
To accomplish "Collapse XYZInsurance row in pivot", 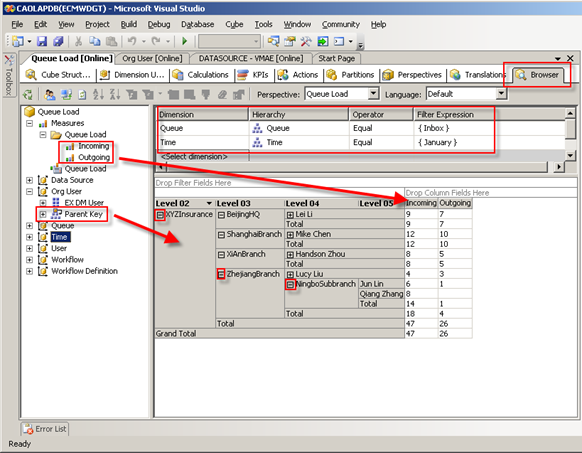I will click(160, 215).
